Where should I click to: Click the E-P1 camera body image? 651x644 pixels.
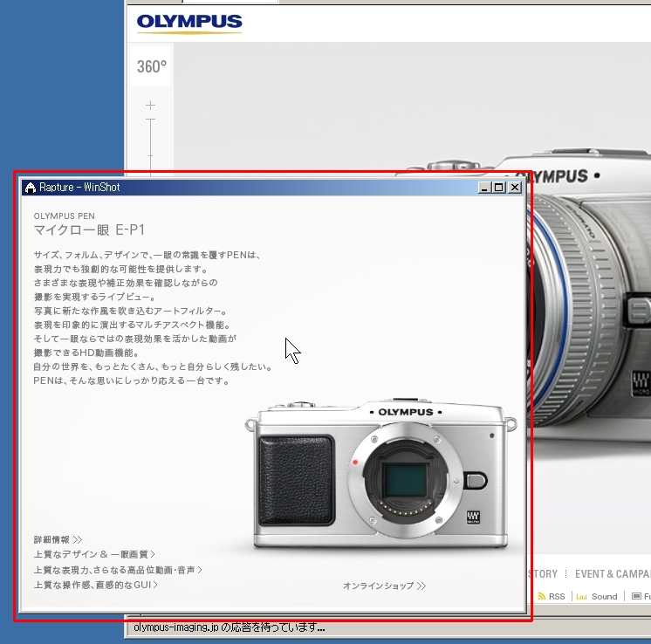380,474
